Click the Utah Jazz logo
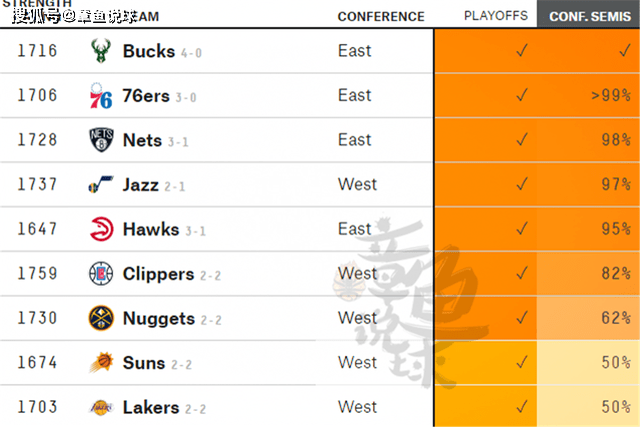 101,185
